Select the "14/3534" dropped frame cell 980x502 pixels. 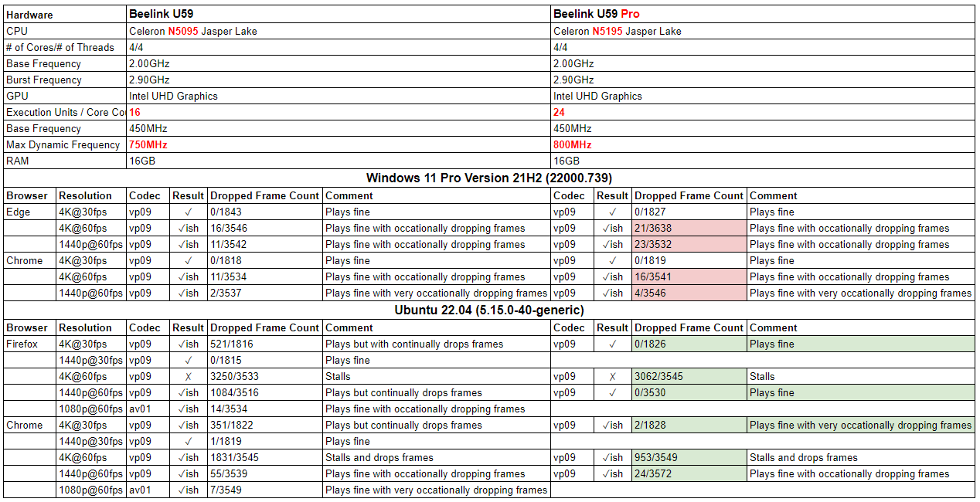(266, 409)
